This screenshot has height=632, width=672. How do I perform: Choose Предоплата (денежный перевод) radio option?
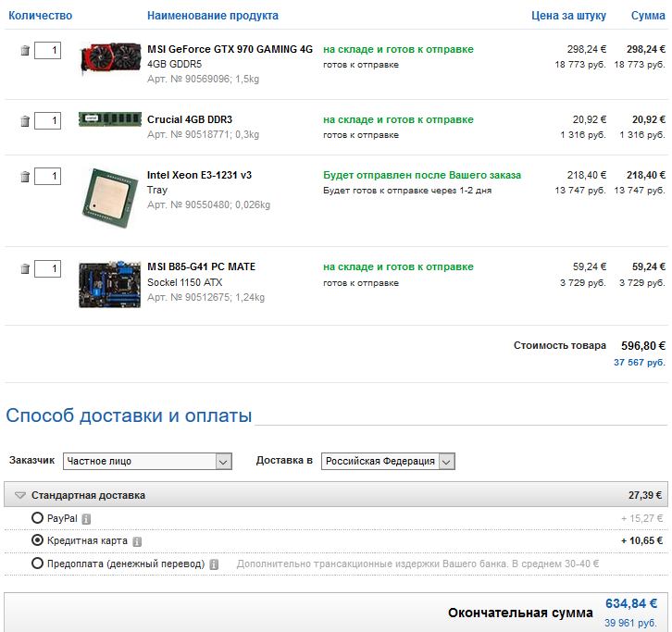(37, 563)
